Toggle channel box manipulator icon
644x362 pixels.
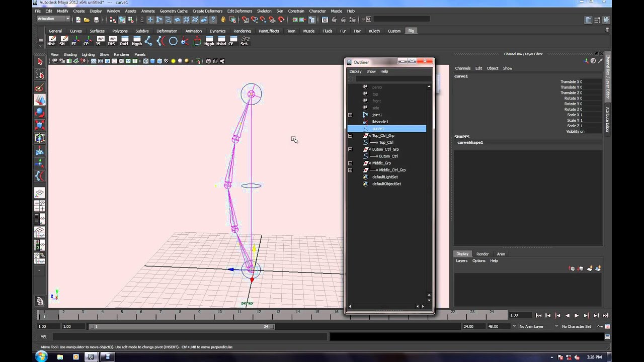coord(586,61)
